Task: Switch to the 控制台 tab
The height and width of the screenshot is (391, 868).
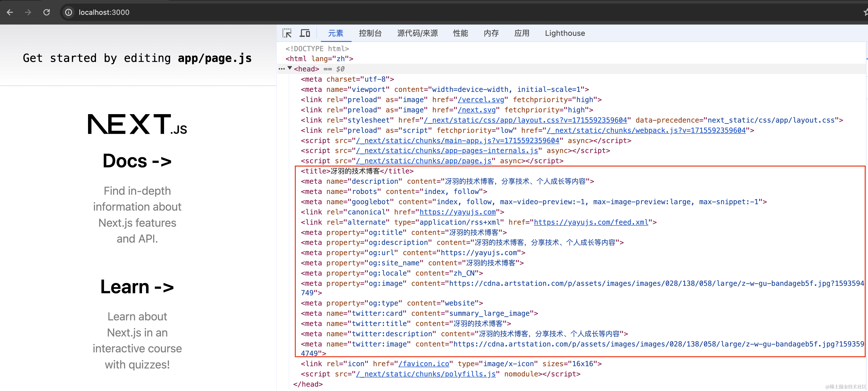Action: [x=370, y=33]
